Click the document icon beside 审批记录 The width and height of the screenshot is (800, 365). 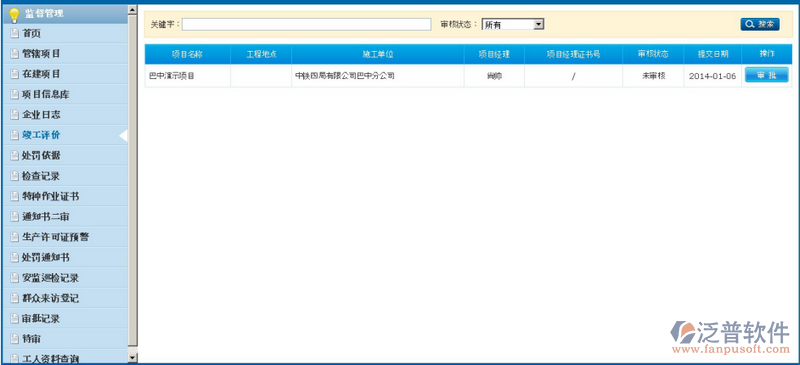(x=14, y=319)
